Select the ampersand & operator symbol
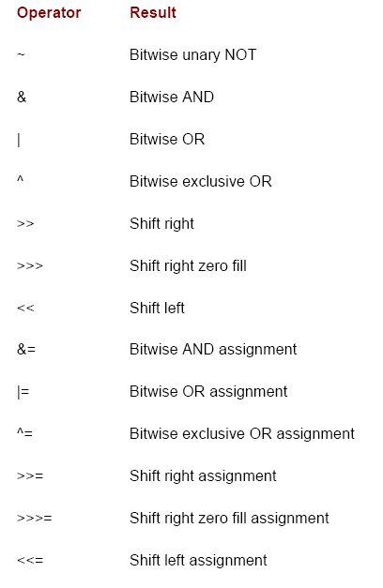Screen dimensions: 383x588 pos(22,98)
